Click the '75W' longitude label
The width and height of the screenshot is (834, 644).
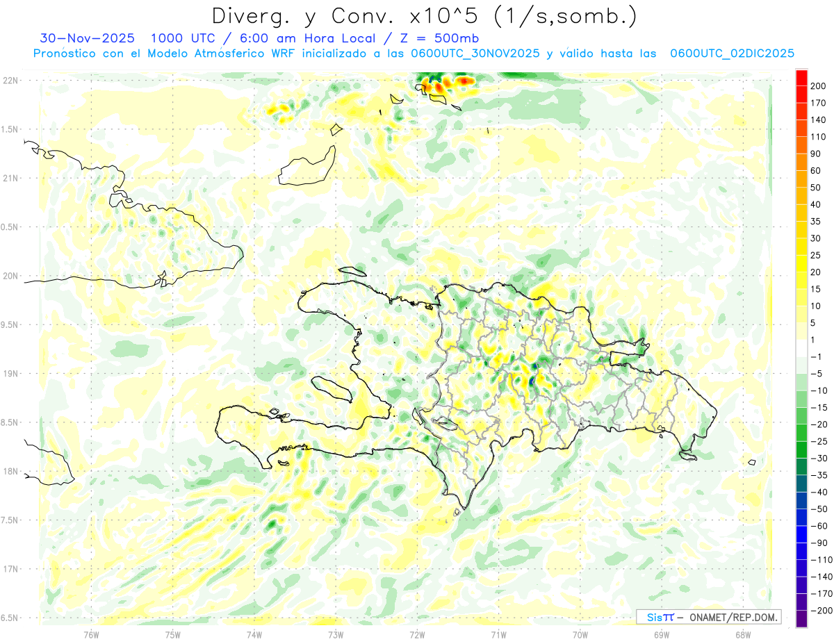click(173, 634)
